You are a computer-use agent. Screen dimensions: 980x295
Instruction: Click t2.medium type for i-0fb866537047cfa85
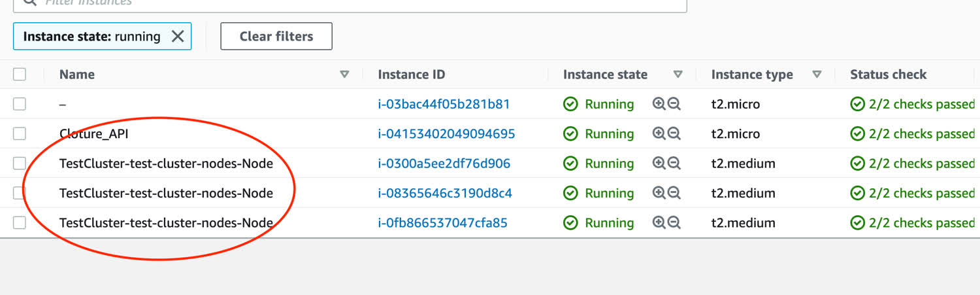tap(743, 222)
